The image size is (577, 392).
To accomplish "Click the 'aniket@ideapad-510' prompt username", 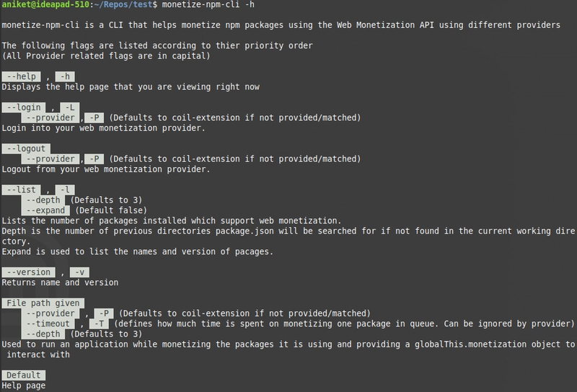I will (45, 5).
